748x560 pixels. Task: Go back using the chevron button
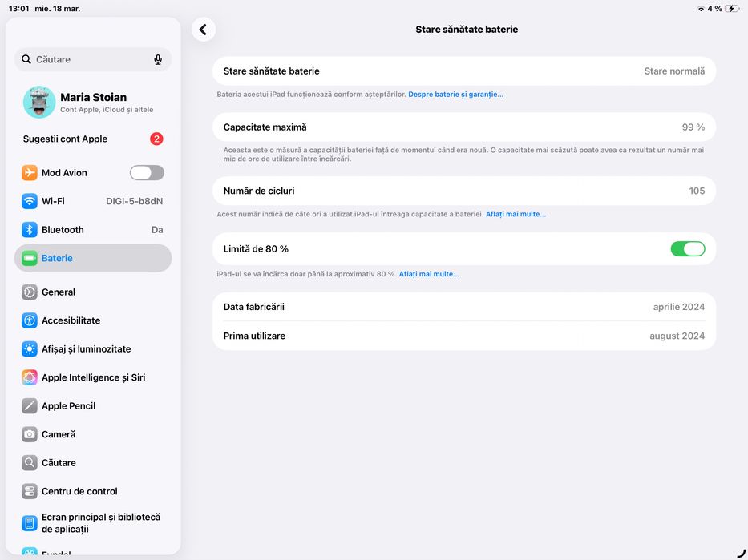[203, 30]
